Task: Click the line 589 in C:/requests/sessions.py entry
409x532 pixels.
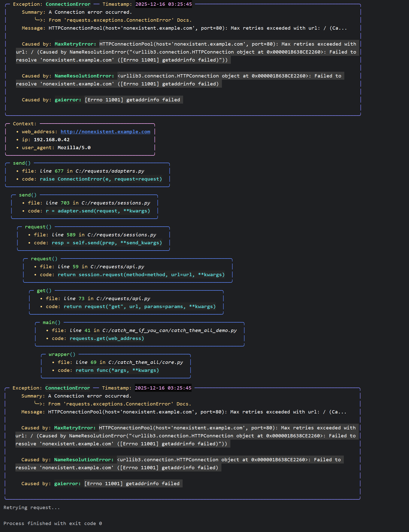Action: click(x=104, y=235)
